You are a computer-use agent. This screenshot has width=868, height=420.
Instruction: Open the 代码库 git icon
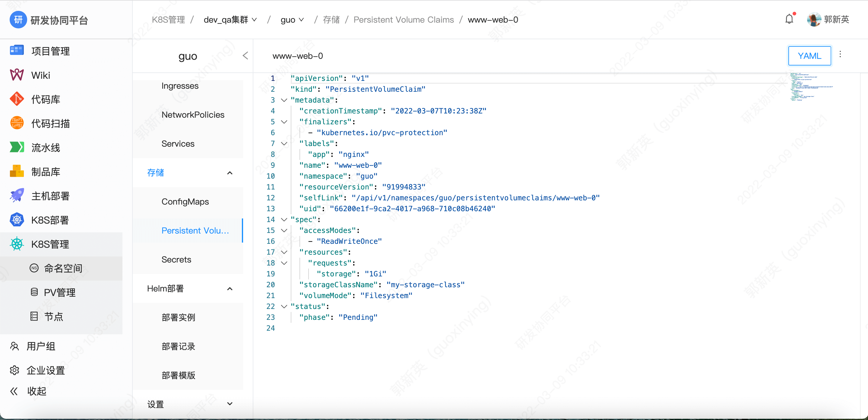[x=17, y=99]
